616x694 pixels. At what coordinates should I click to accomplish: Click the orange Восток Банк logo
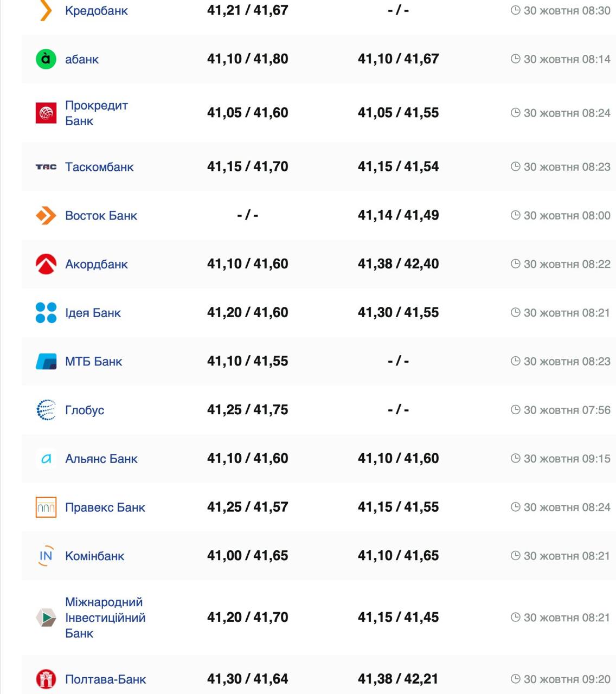(x=46, y=215)
